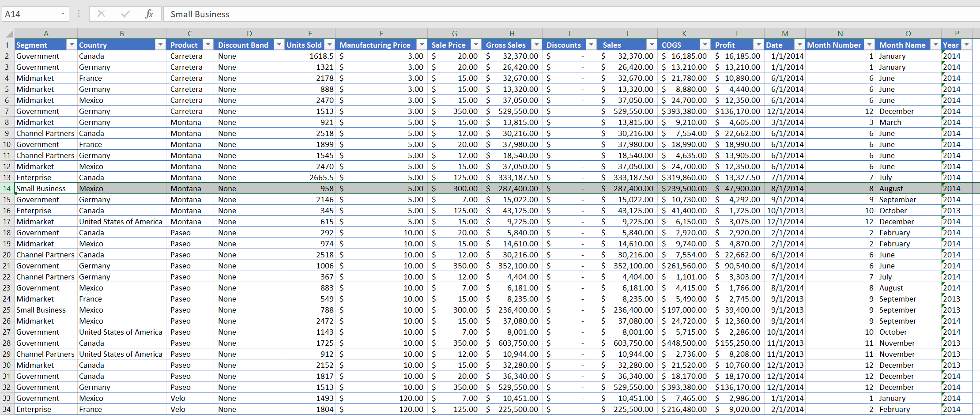Click profit value 47,900.00
Screen dimensions: 980x415
point(743,189)
